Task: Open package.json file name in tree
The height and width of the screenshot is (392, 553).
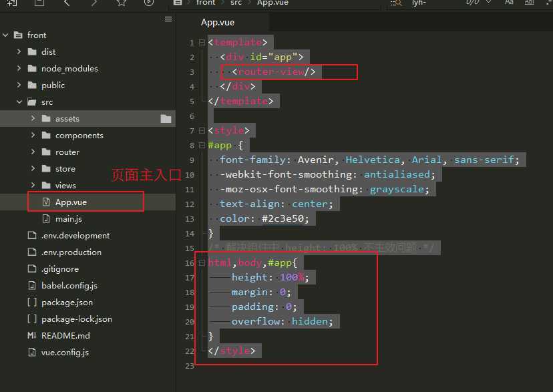Action: (67, 303)
